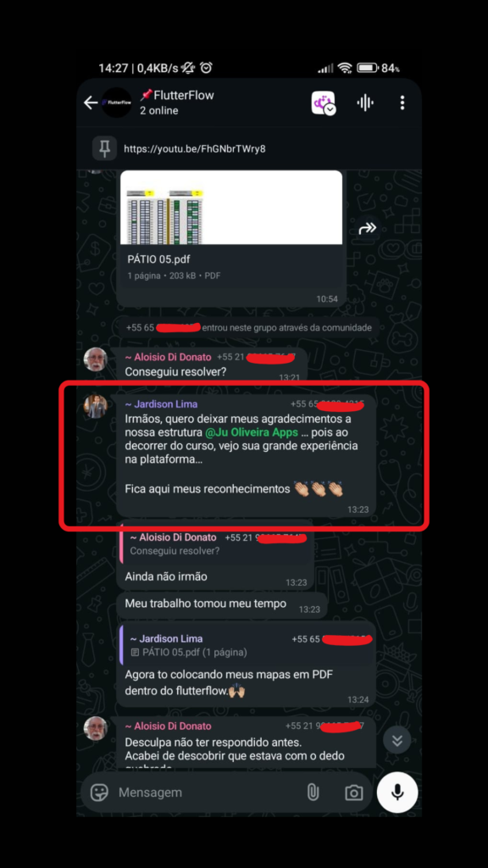This screenshot has height=868, width=488.
Task: Jump to quoted 'Conseguiu resolver?' reply
Action: 215,544
